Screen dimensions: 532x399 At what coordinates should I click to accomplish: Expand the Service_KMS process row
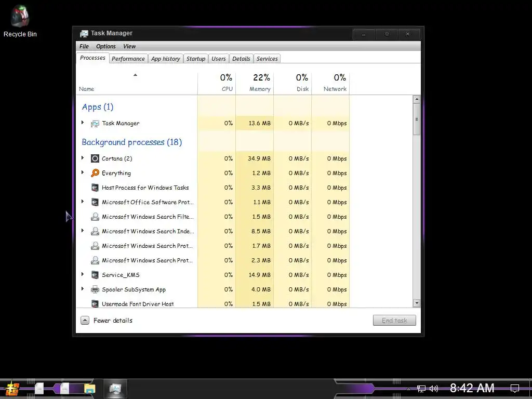pyautogui.click(x=83, y=274)
